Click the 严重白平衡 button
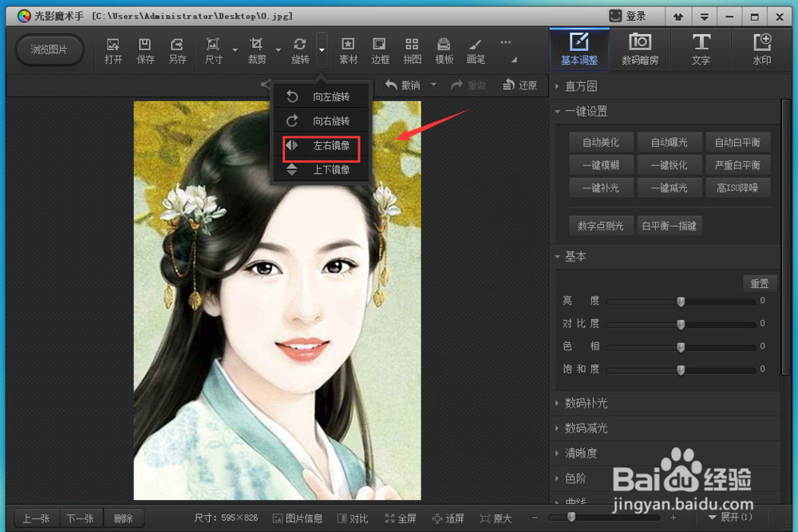This screenshot has width=798, height=532. 737,165
